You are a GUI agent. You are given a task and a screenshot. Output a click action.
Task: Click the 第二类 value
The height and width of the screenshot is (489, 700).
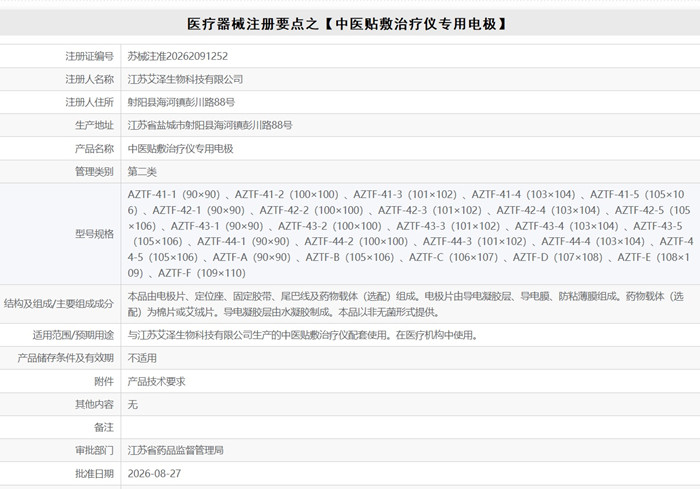pos(142,171)
